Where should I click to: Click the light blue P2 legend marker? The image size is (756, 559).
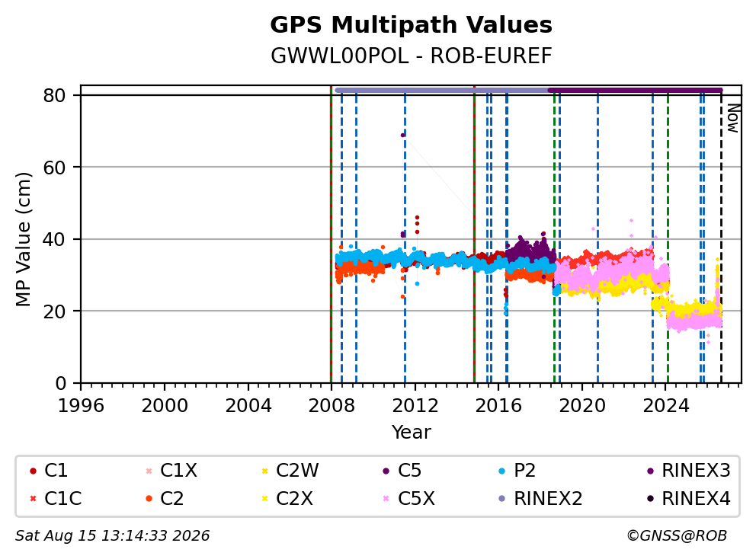[502, 471]
